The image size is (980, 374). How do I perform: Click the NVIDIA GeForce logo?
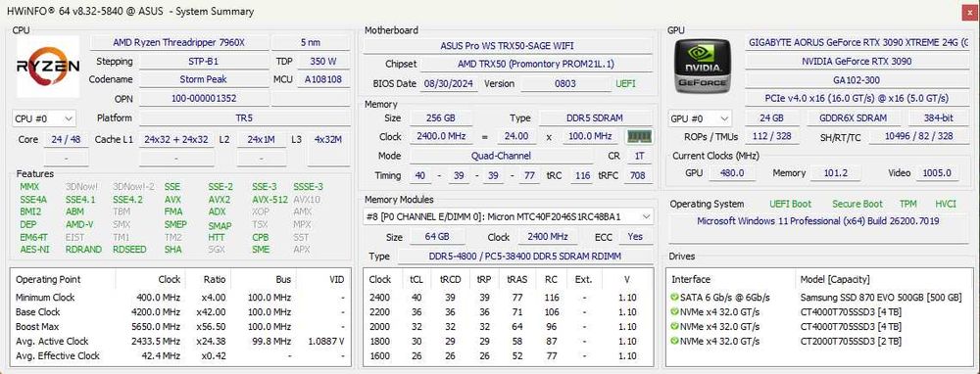click(703, 67)
